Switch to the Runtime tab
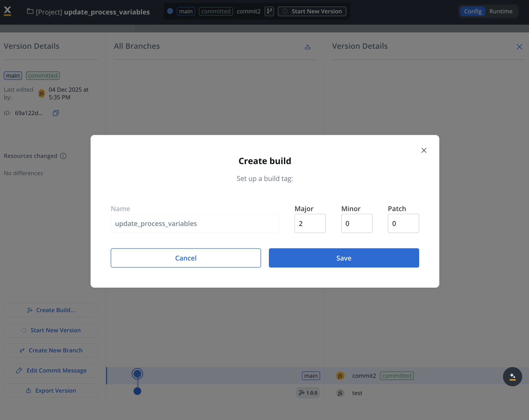The width and height of the screenshot is (529, 420). [x=501, y=11]
